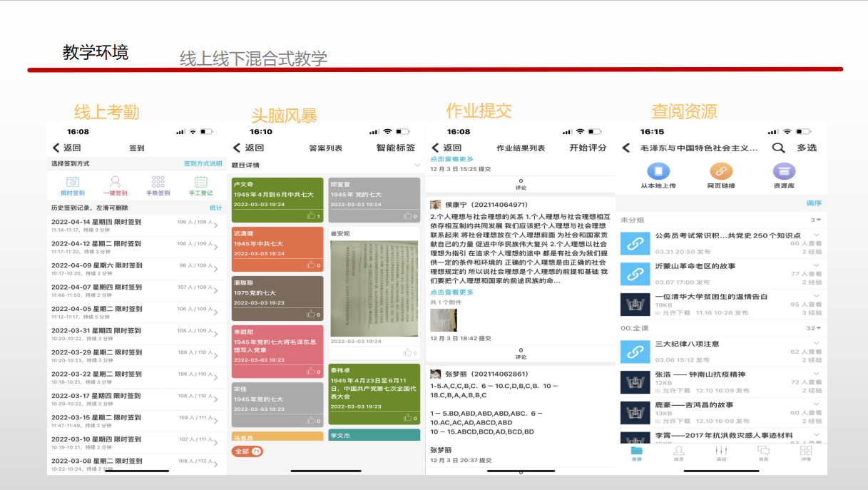Open the 签到方式说明 help link
This screenshot has height=490, width=868.
pos(203,163)
